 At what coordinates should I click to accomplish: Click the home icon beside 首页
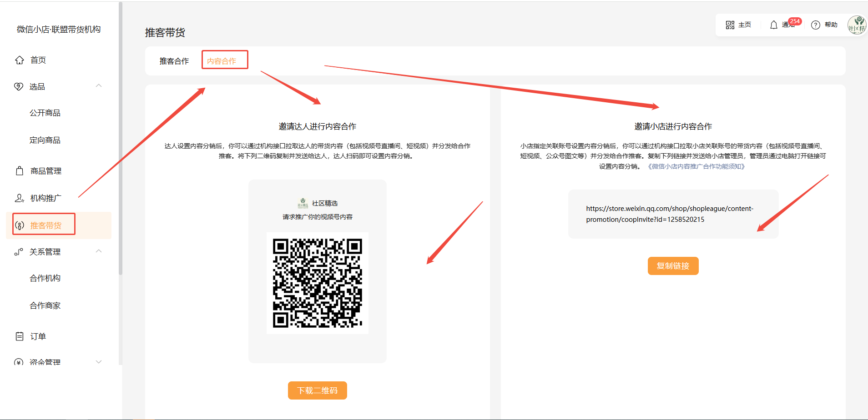pos(20,60)
